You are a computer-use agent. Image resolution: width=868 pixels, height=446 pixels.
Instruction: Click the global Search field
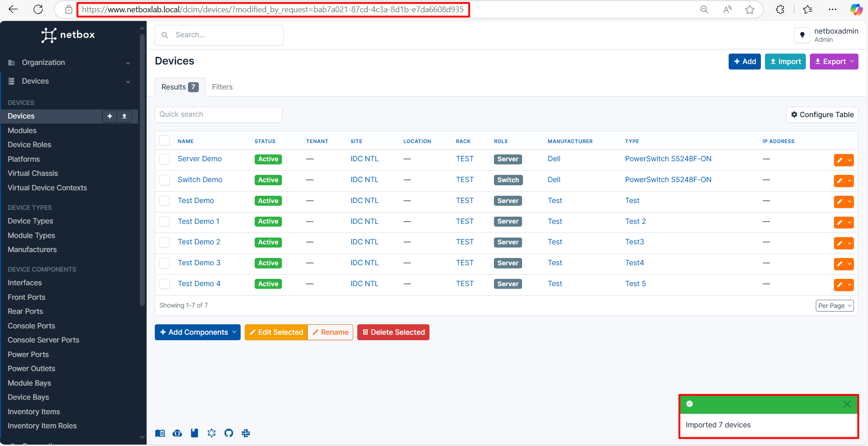(x=219, y=35)
